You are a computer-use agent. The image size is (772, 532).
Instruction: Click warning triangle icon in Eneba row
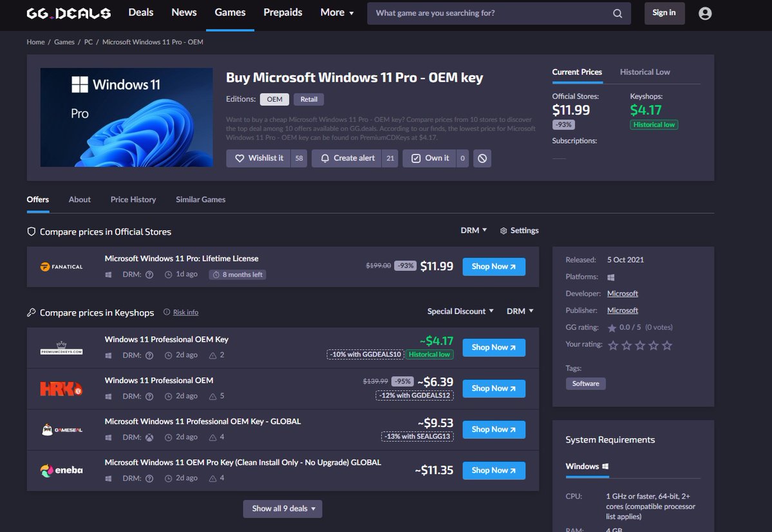[212, 478]
